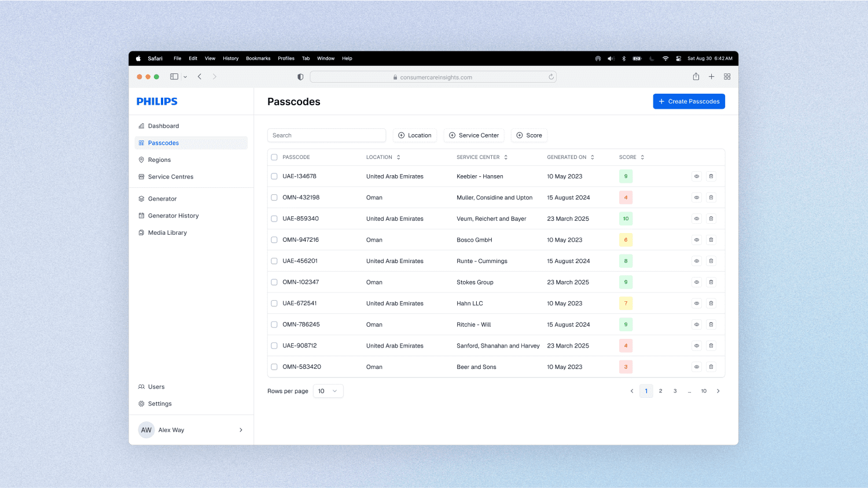Screen dimensions: 868x488
Task: View passcode OMN-432198 with eye icon
Action: [x=697, y=198]
